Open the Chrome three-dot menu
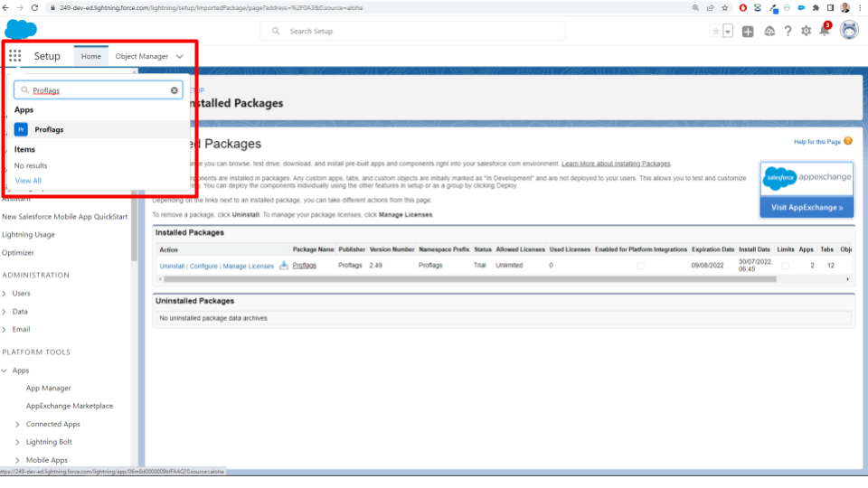The height and width of the screenshot is (488, 868). tap(860, 8)
